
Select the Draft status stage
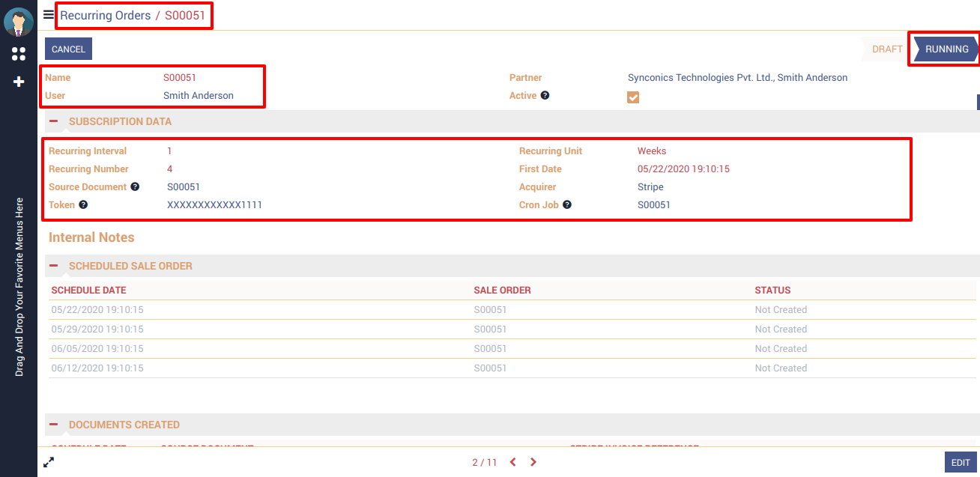(887, 49)
